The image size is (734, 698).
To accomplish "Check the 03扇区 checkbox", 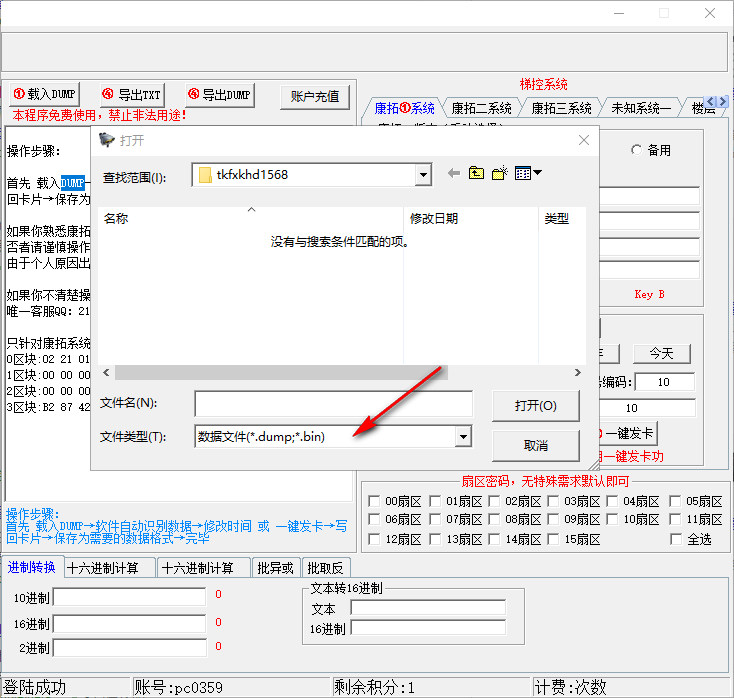I will click(553, 501).
